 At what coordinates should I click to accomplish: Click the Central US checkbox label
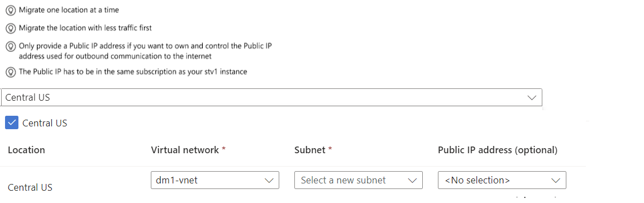pyautogui.click(x=45, y=123)
